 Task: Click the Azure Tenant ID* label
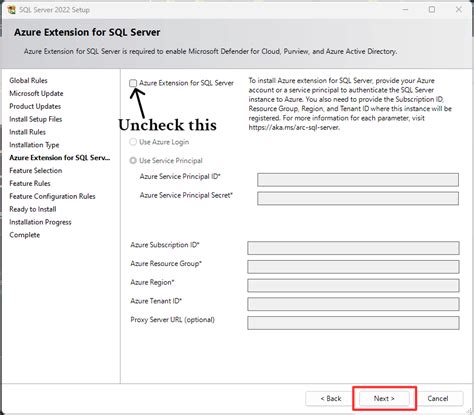click(x=156, y=301)
